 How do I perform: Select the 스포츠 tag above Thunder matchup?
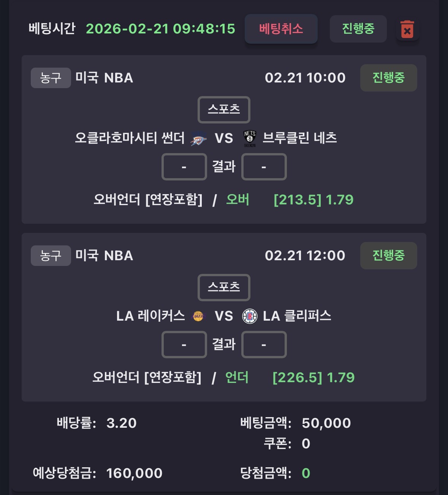[224, 110]
